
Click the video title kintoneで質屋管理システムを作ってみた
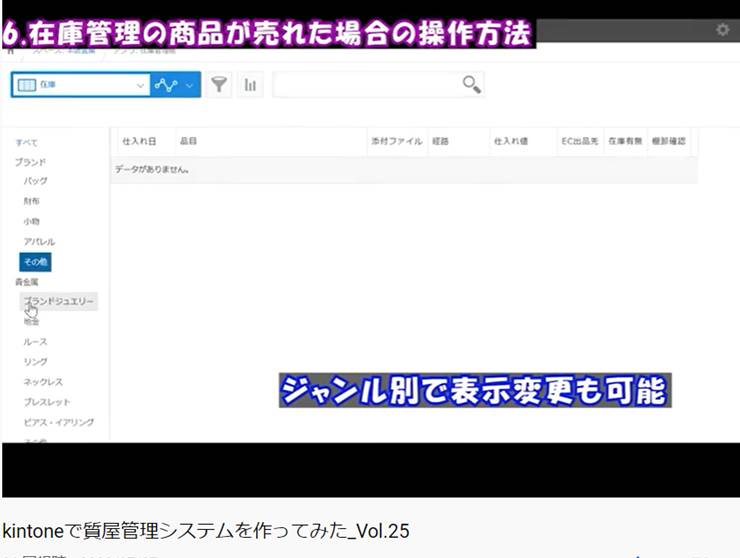click(x=205, y=530)
